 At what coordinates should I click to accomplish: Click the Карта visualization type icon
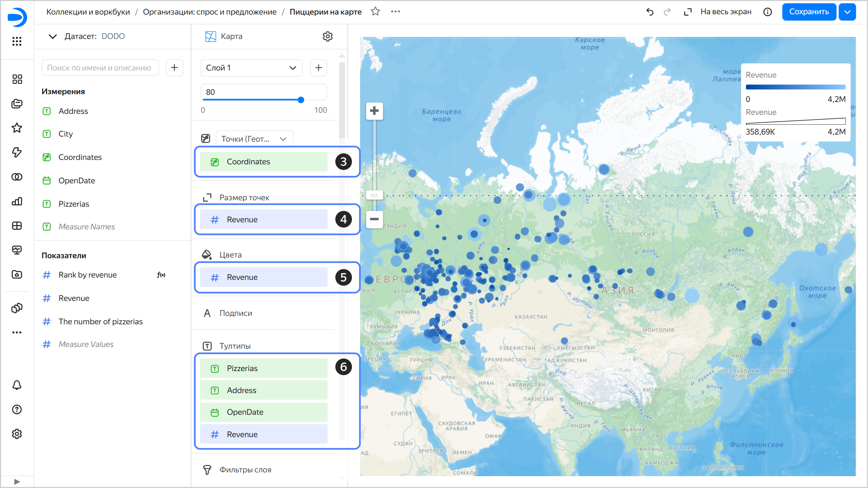(x=211, y=36)
